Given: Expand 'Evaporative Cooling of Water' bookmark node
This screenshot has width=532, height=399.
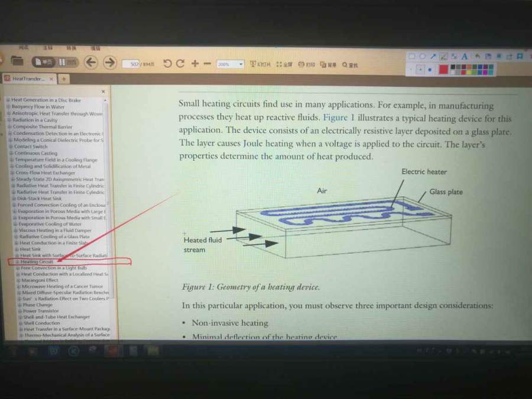Looking at the screenshot, I should 15,224.
